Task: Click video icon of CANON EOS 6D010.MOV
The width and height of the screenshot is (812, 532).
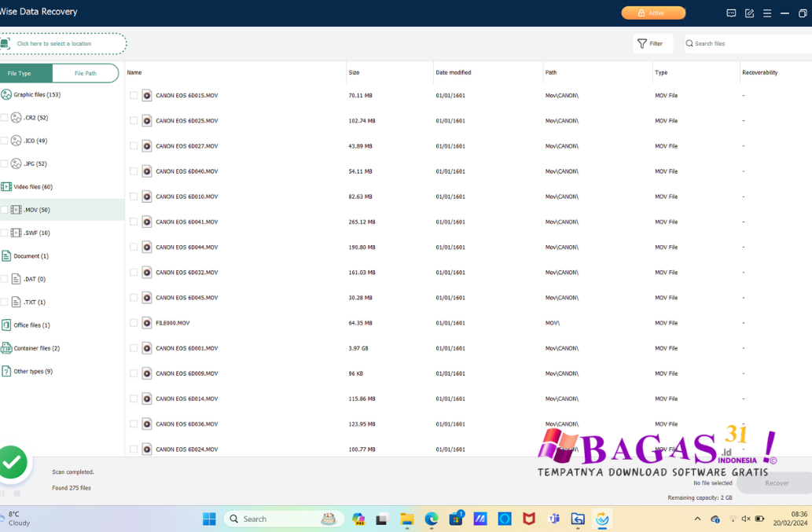Action: tap(147, 196)
